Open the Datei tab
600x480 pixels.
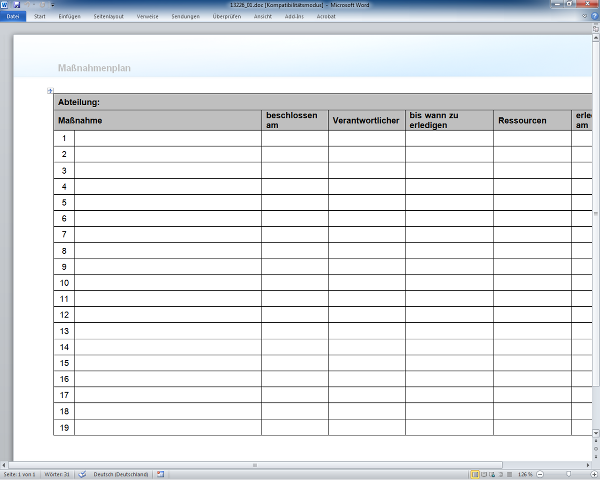coord(12,16)
